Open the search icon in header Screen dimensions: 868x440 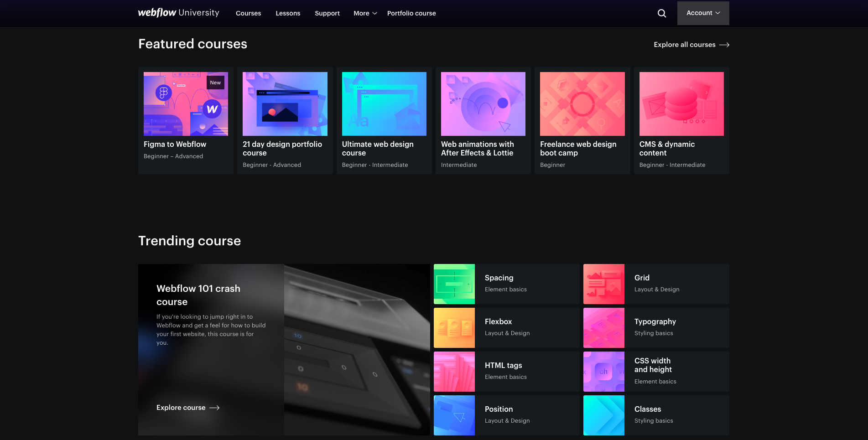coord(662,13)
